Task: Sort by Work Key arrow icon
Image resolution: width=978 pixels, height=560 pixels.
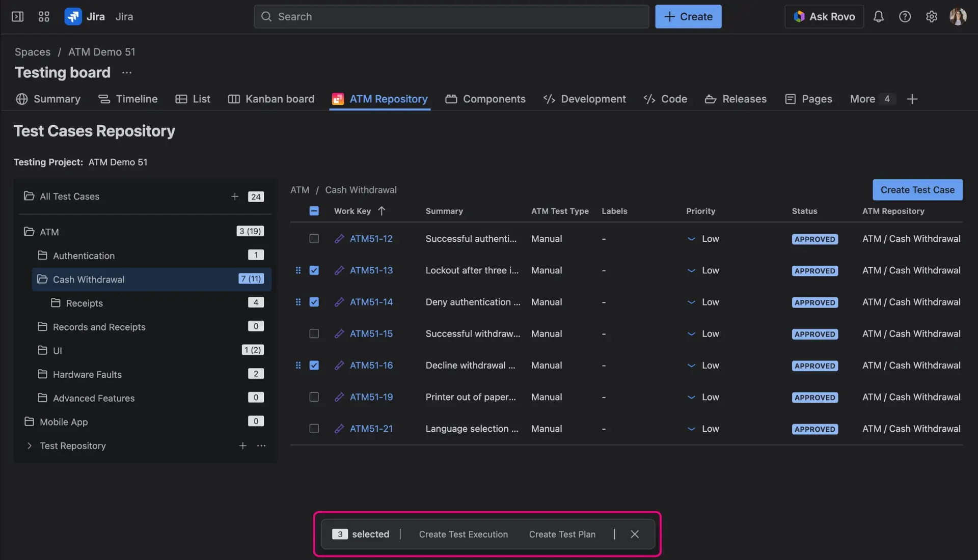Action: coord(382,211)
